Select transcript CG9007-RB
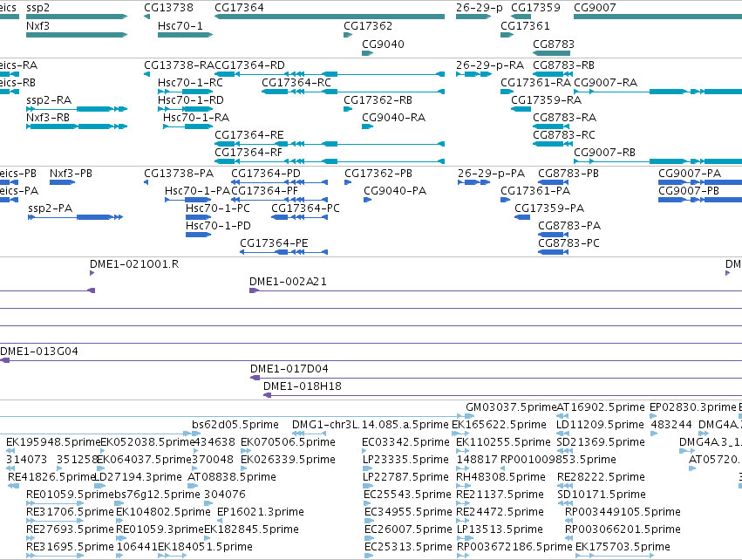This screenshot has height=560, width=742. point(657,161)
